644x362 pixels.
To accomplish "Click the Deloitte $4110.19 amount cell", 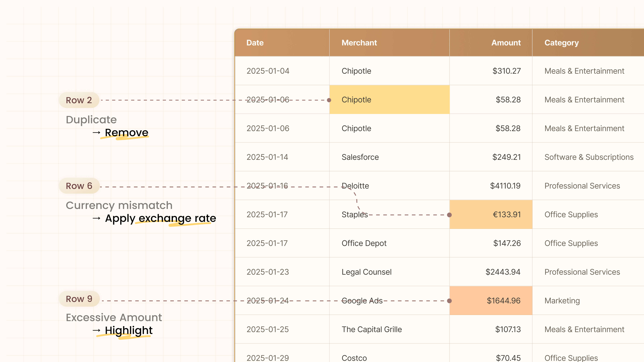I will pos(505,186).
